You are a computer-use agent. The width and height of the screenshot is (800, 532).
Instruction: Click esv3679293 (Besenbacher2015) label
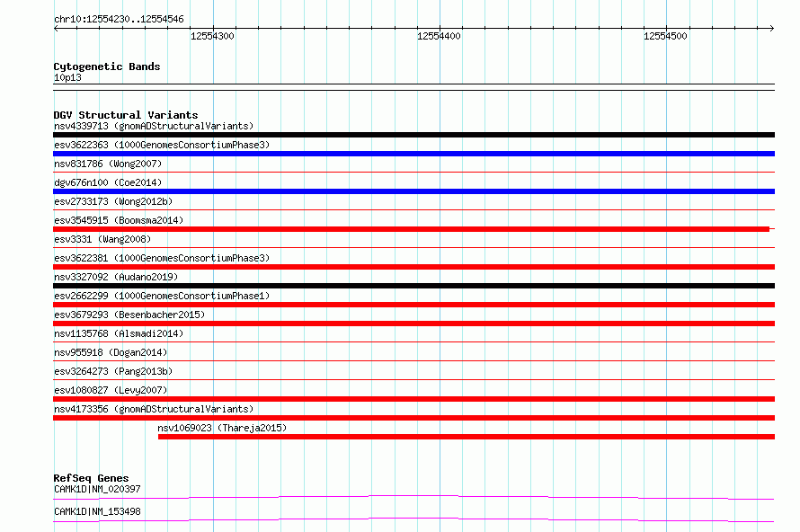point(129,315)
